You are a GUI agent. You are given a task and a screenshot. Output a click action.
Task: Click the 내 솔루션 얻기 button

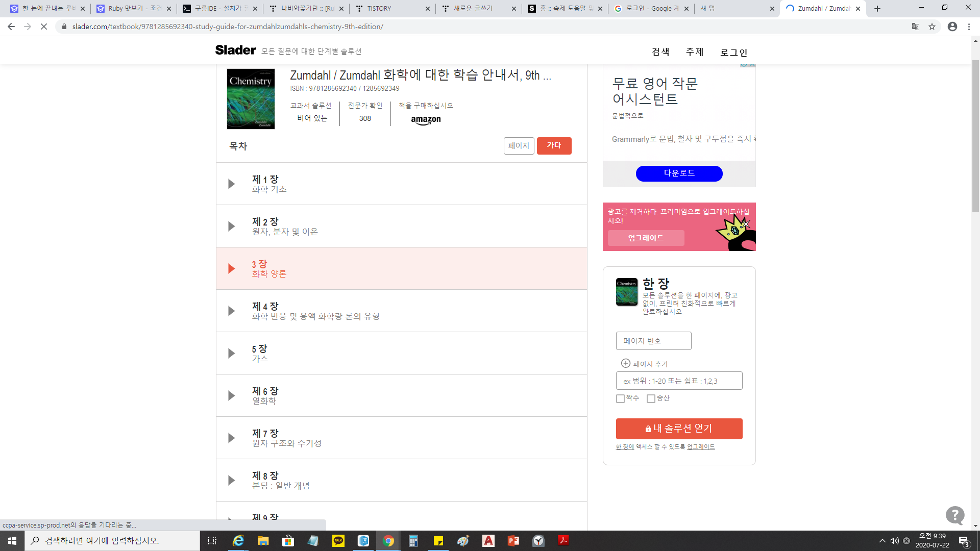679,429
